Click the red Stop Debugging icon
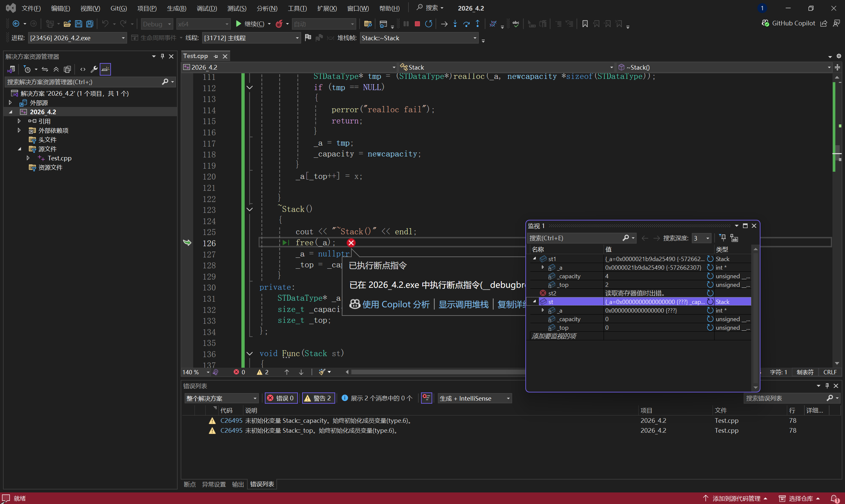Screen dimensions: 845x504 pyautogui.click(x=417, y=24)
